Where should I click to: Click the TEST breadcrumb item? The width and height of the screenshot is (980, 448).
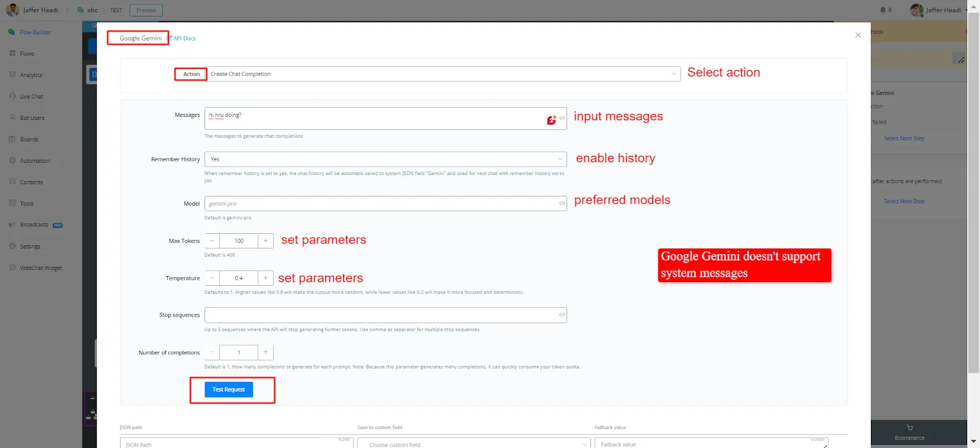116,10
